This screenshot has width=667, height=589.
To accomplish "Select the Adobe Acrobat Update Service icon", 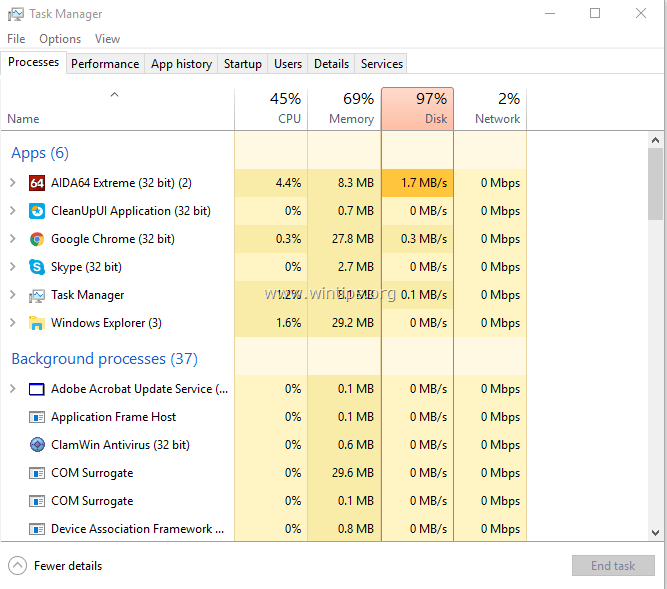I will pos(37,389).
